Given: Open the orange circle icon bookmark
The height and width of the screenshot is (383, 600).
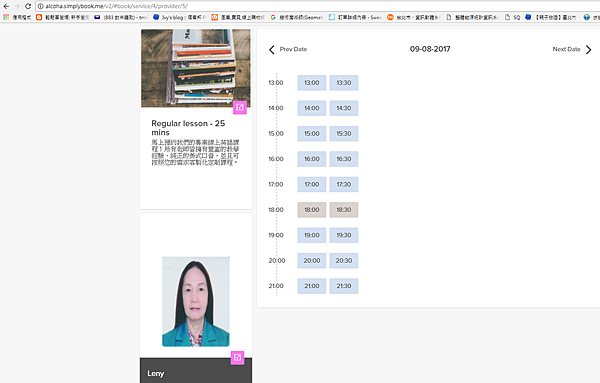Looking at the screenshot, I should click(x=390, y=17).
